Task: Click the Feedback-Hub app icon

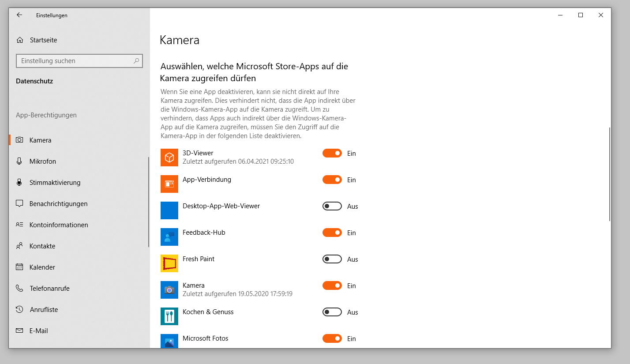Action: [x=169, y=237]
